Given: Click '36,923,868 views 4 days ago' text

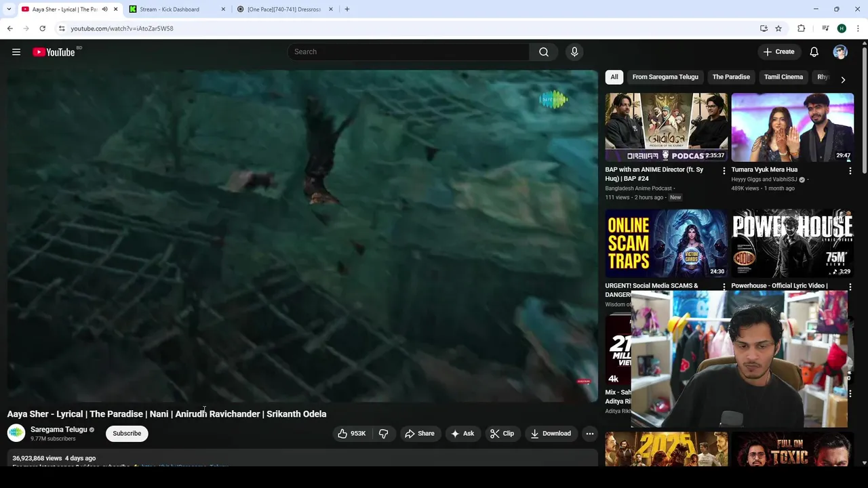Looking at the screenshot, I should pyautogui.click(x=54, y=458).
